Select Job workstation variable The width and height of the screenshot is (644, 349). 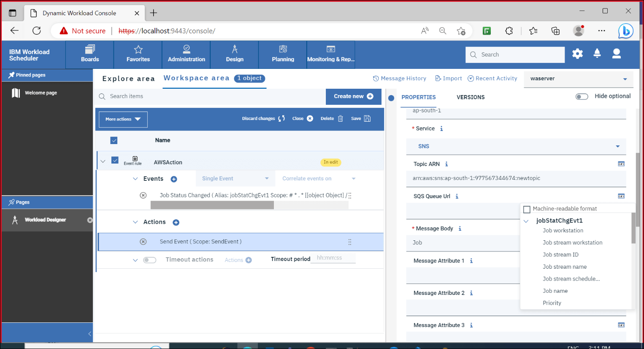pos(563,230)
